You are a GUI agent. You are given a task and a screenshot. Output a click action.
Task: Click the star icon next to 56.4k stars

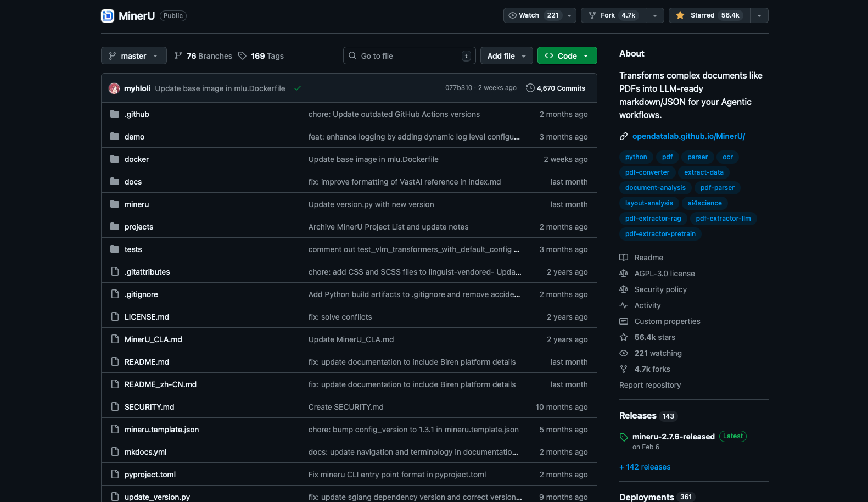pyautogui.click(x=624, y=337)
